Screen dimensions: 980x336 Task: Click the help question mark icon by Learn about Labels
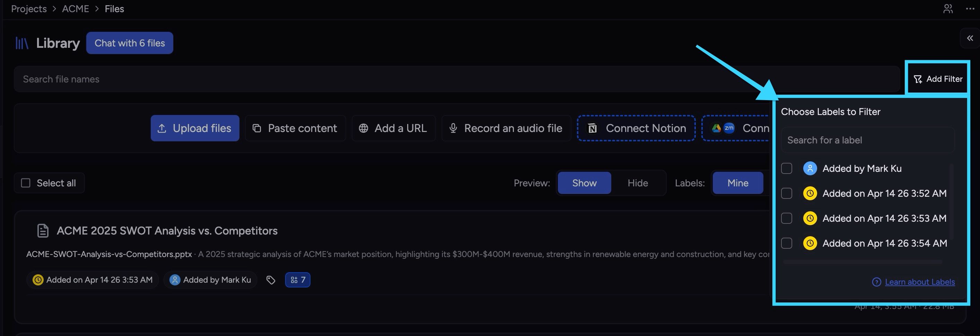pyautogui.click(x=876, y=282)
